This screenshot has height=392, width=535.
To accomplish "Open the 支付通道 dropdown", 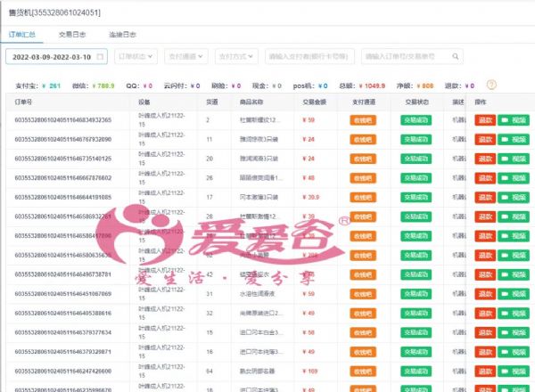I will [x=185, y=56].
